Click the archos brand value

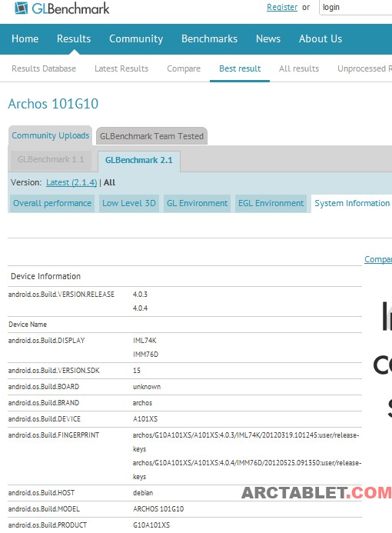(x=142, y=403)
